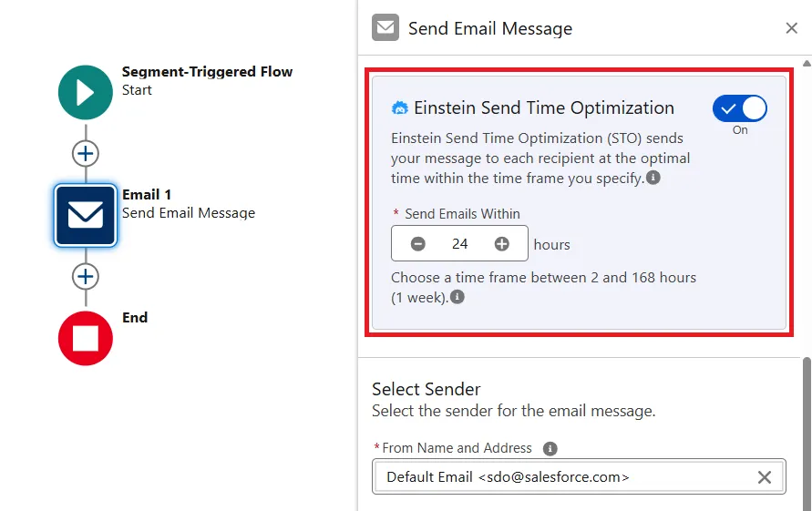Increase Send Emails Within hours
The width and height of the screenshot is (812, 511).
501,244
